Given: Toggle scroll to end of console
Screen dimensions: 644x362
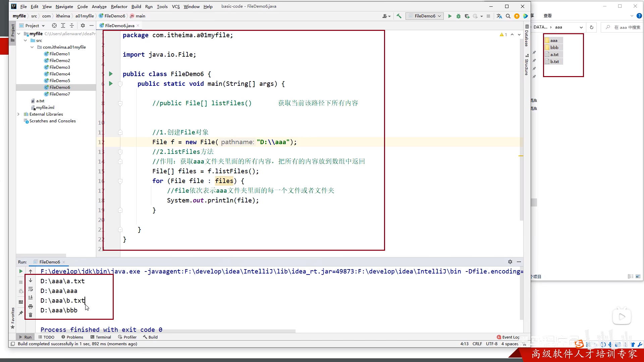Looking at the screenshot, I should (x=31, y=298).
